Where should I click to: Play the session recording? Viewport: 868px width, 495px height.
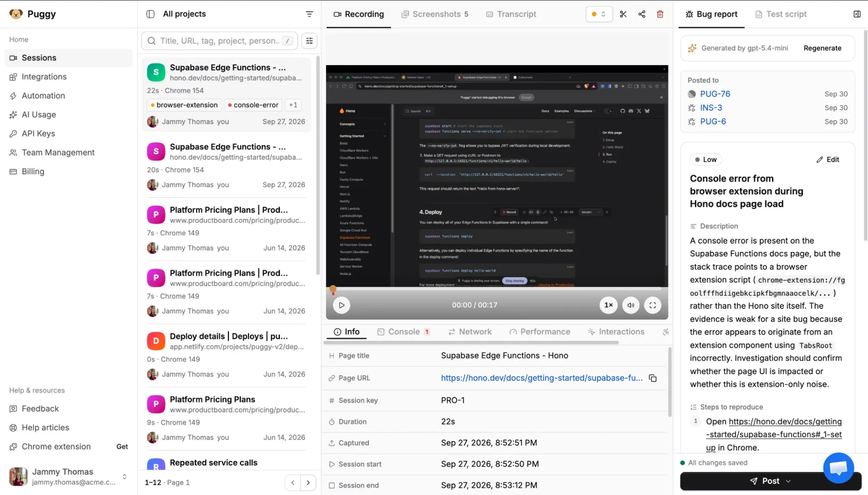(x=341, y=305)
